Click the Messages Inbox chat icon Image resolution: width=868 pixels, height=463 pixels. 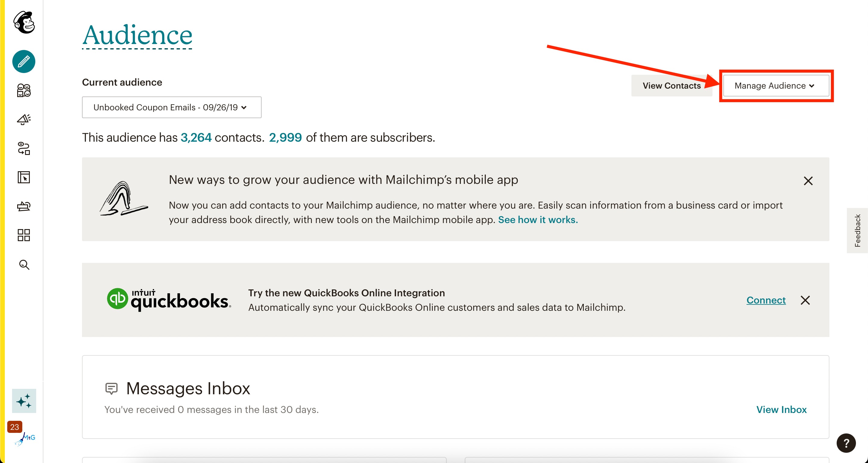111,388
